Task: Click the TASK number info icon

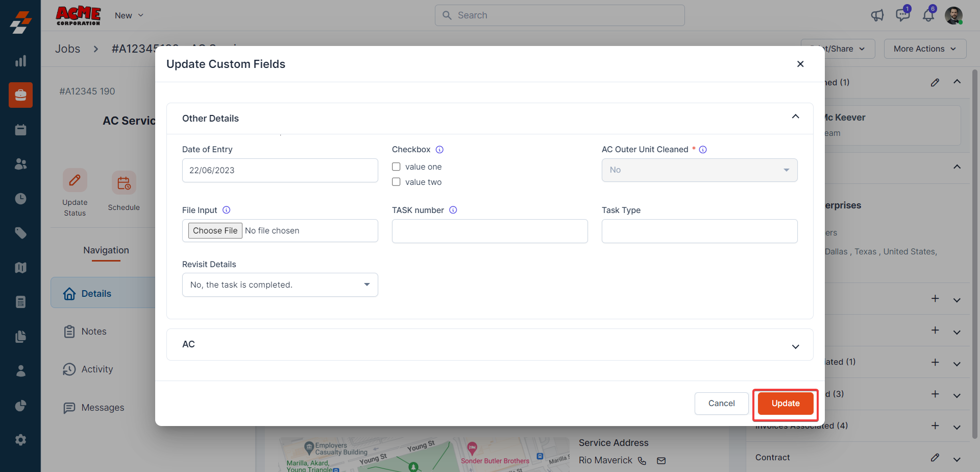Action: point(453,210)
